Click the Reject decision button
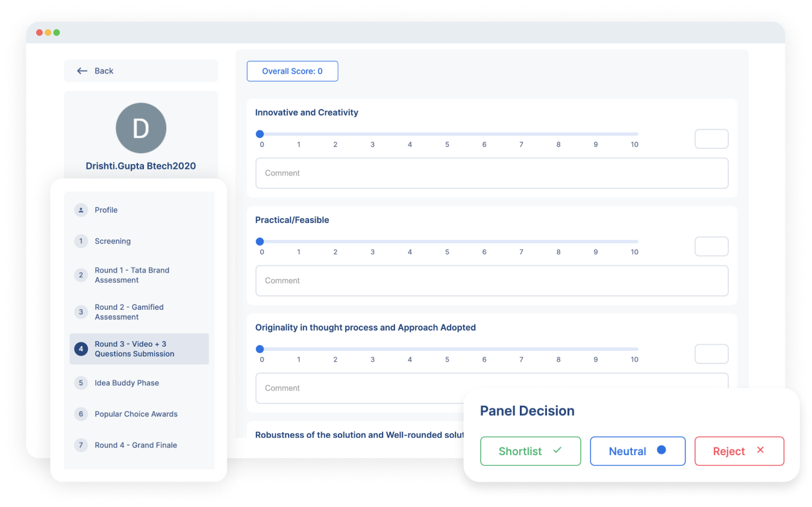The width and height of the screenshot is (812, 507). click(739, 451)
